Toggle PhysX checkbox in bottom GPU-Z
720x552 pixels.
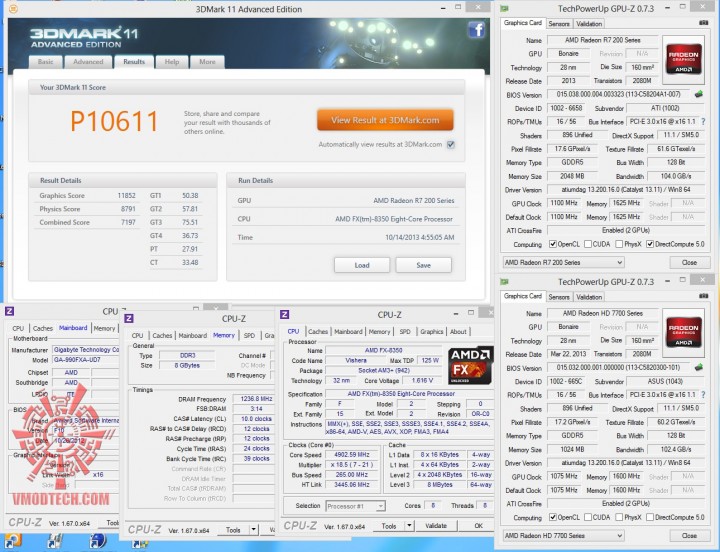[619, 517]
